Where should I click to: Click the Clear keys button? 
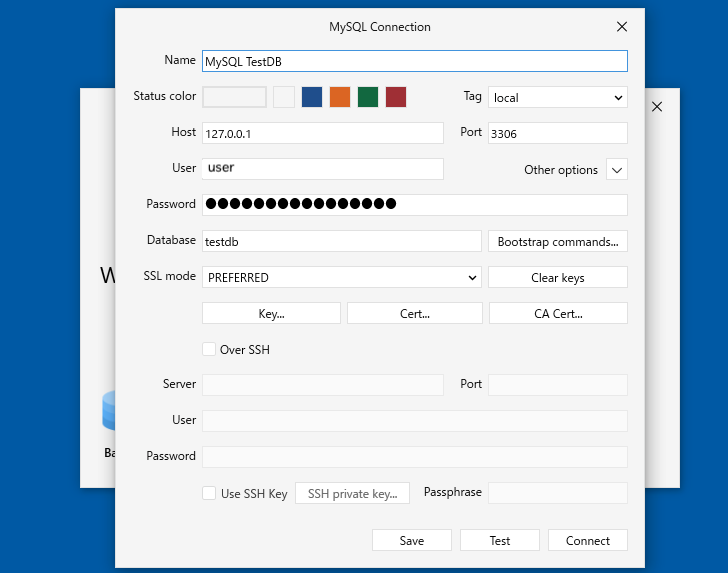click(558, 277)
